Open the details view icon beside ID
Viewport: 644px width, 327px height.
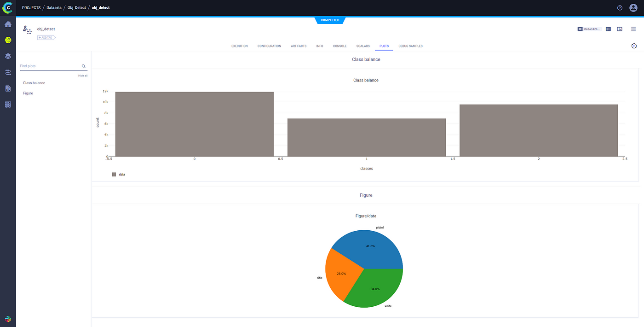click(x=609, y=29)
